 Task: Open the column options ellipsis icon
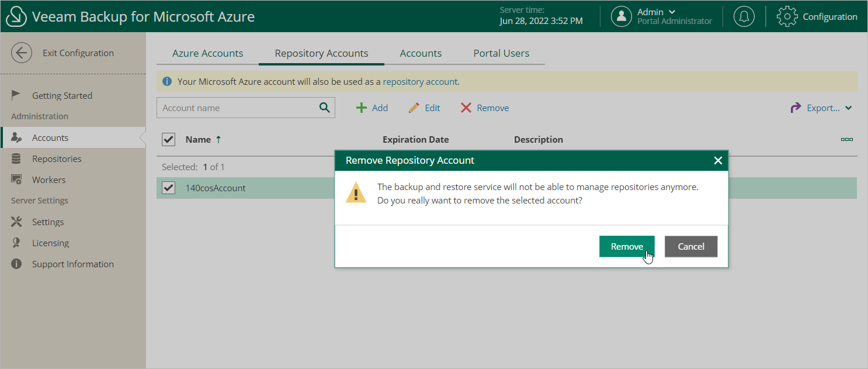click(846, 140)
